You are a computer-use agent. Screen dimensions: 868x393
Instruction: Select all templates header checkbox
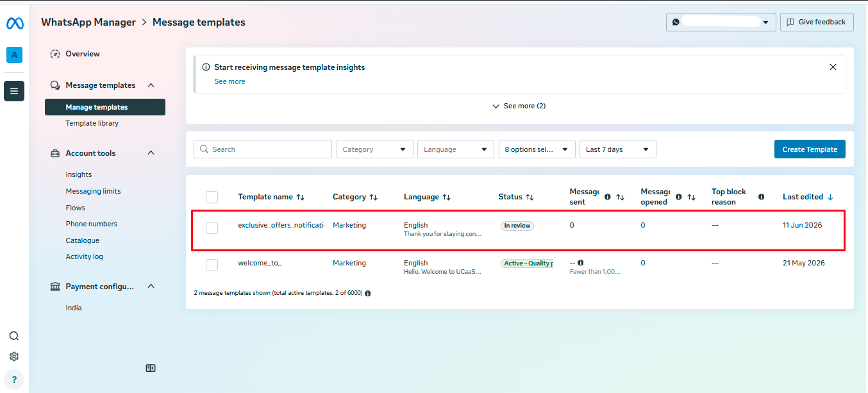click(212, 197)
